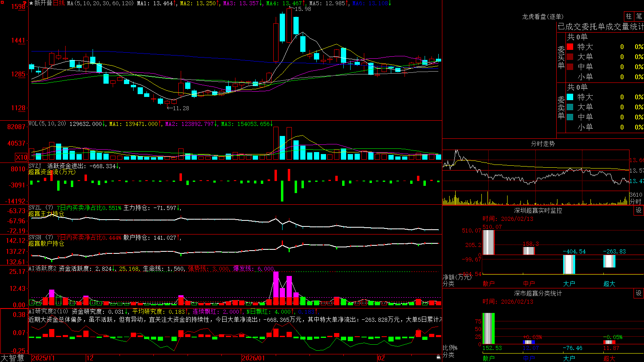Click the 02 month timeline marker
The image size is (644, 362).
tap(381, 358)
